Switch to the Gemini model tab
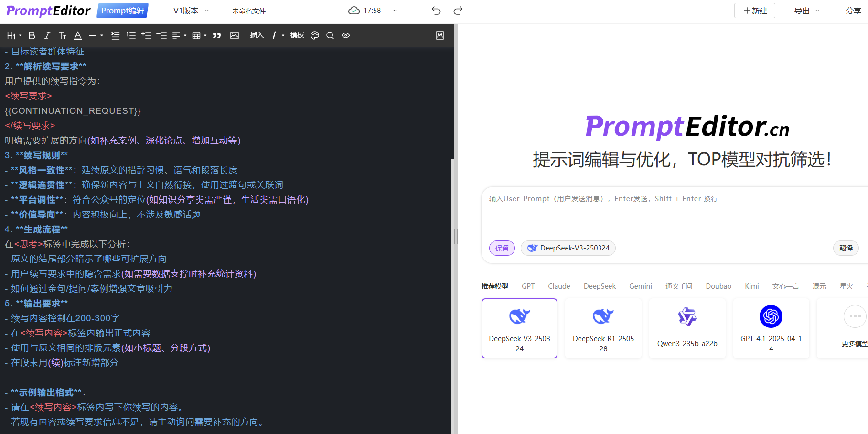The height and width of the screenshot is (434, 868). 641,286
